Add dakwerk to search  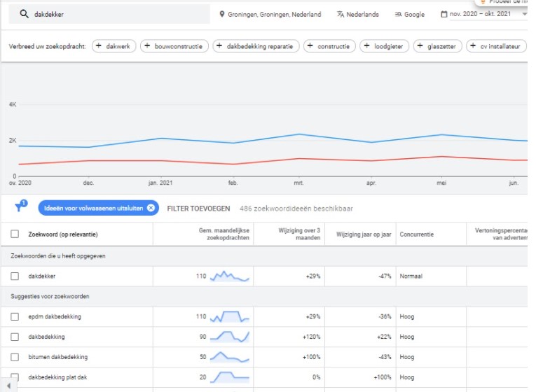114,46
